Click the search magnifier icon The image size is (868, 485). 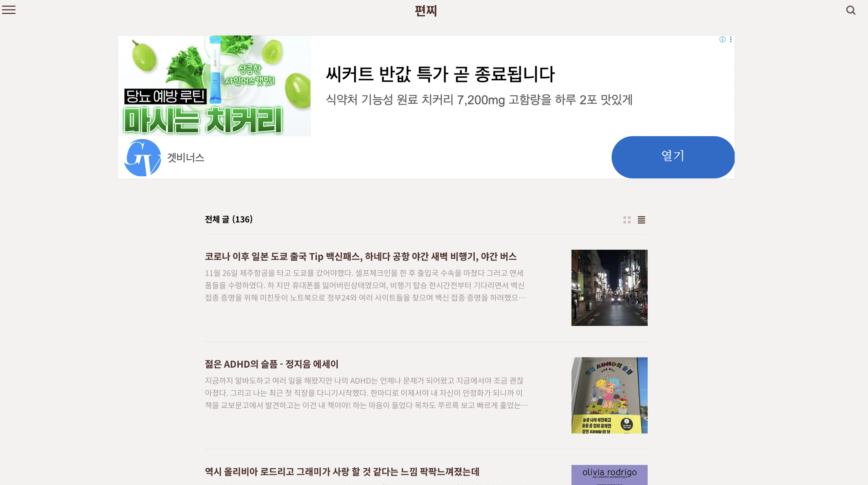851,10
